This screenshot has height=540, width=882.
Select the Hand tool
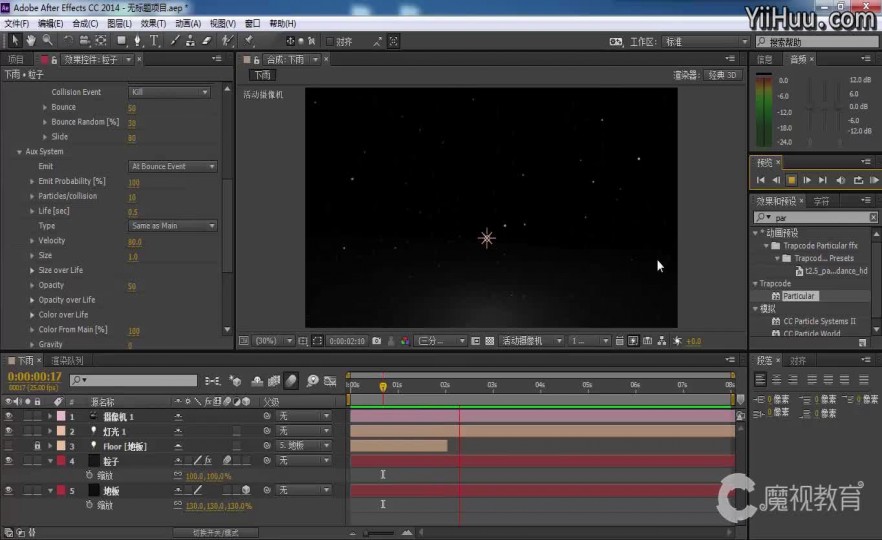pyautogui.click(x=31, y=40)
